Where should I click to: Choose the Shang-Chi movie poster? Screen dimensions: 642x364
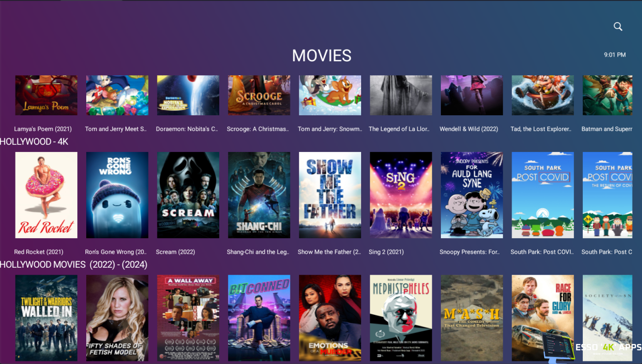tap(259, 195)
